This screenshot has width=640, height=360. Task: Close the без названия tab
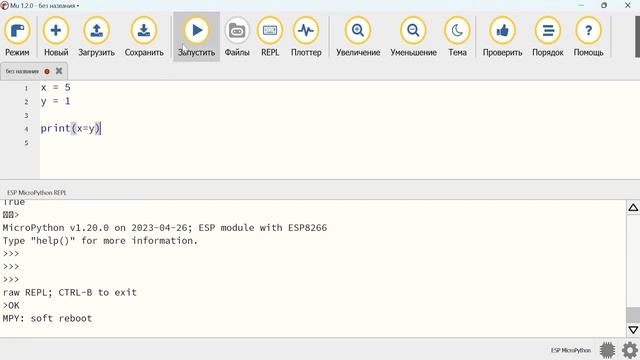point(59,71)
